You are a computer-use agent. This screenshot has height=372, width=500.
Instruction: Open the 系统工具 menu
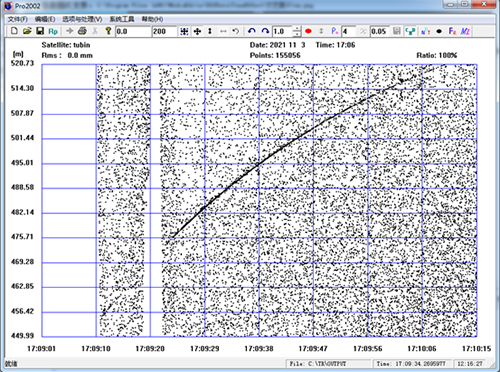click(122, 19)
